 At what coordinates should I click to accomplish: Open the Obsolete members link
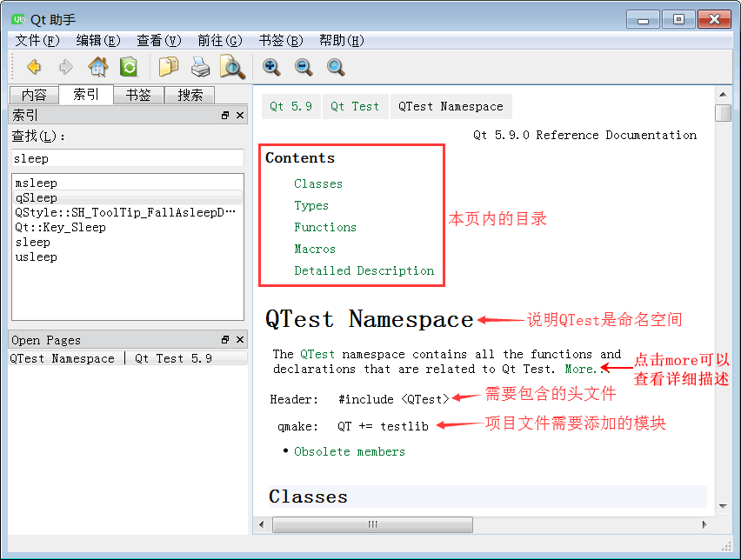[x=350, y=452]
